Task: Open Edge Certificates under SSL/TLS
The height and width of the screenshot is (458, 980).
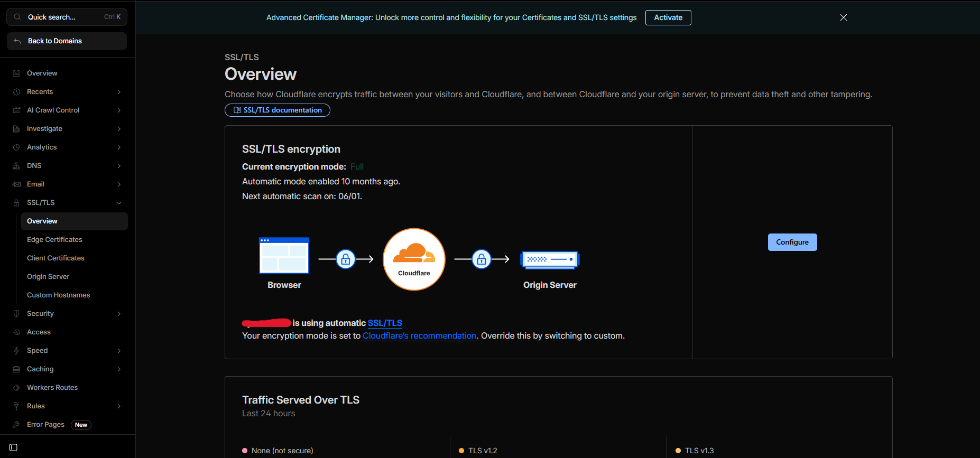Action: pyautogui.click(x=74, y=240)
